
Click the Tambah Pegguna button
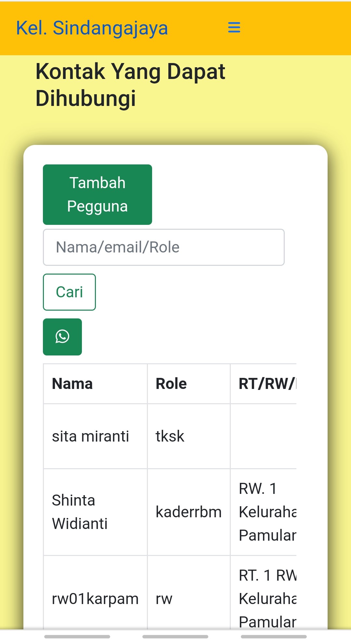click(x=97, y=194)
